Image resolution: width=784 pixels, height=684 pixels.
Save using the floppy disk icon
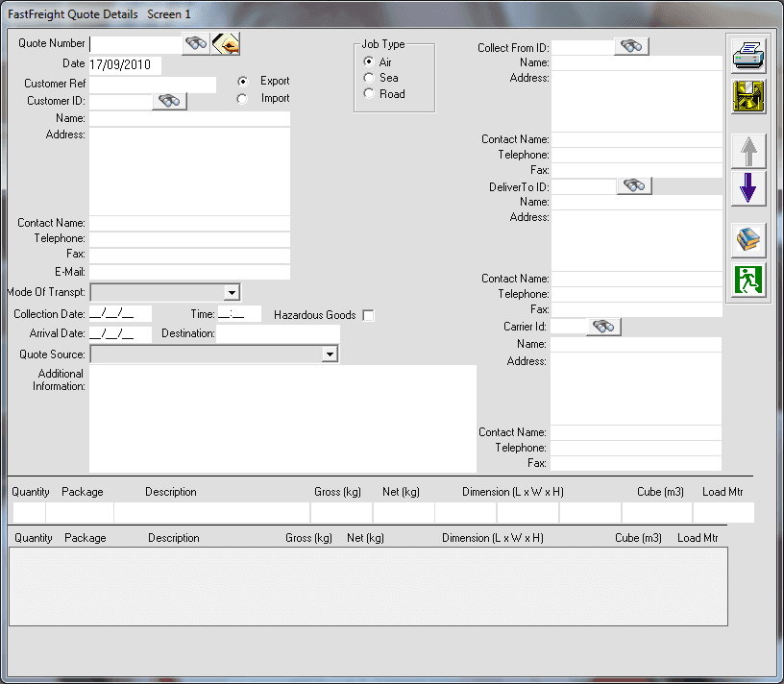[748, 96]
